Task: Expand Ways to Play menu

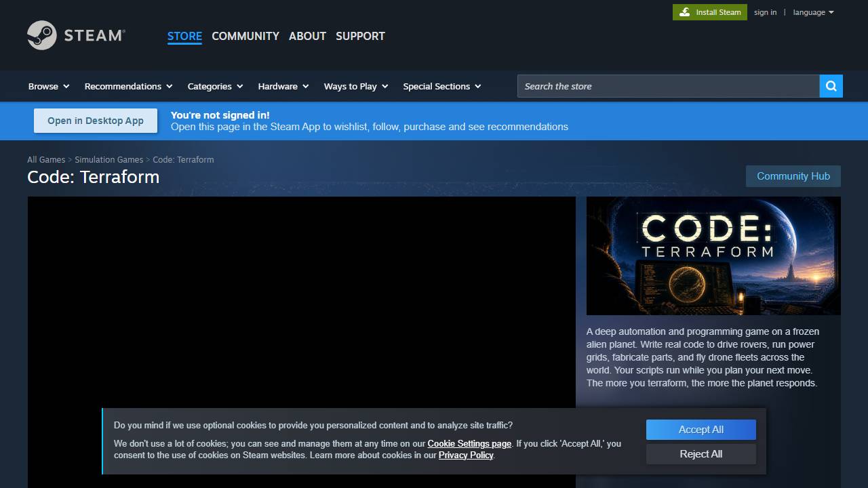Action: (356, 86)
